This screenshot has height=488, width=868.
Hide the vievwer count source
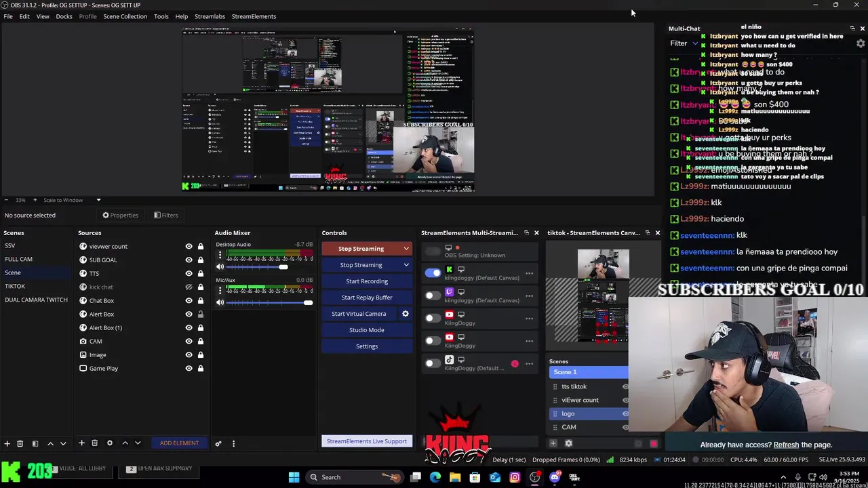coord(189,247)
